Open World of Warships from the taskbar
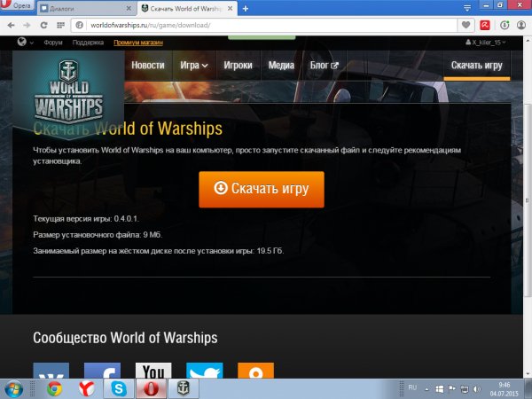Viewport: 532px width, 399px height. coord(184,389)
